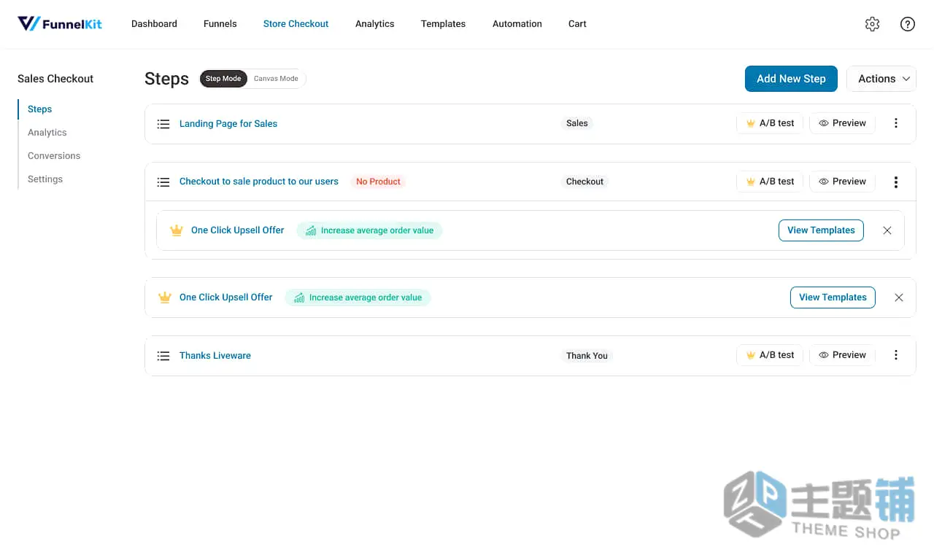Click nested One Click Upsell Offer title
The image size is (934, 560).
pos(238,230)
